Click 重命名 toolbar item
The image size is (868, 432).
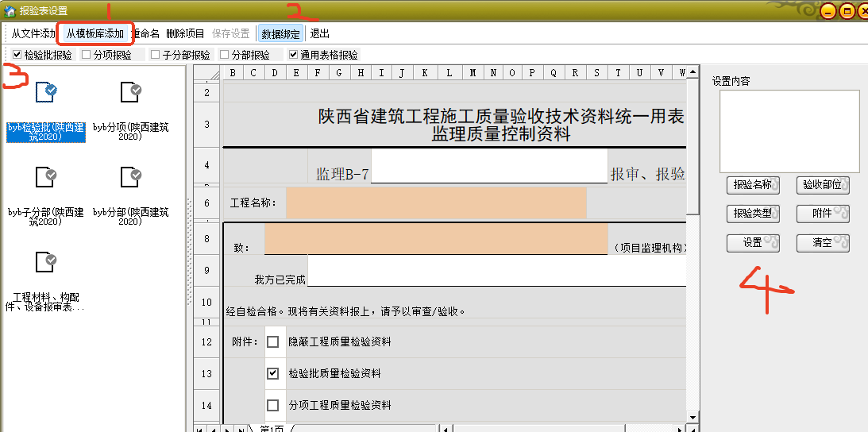[146, 34]
